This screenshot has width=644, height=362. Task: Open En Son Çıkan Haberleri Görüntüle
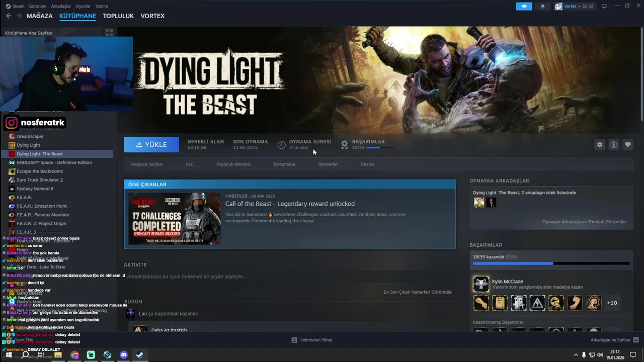(x=417, y=292)
